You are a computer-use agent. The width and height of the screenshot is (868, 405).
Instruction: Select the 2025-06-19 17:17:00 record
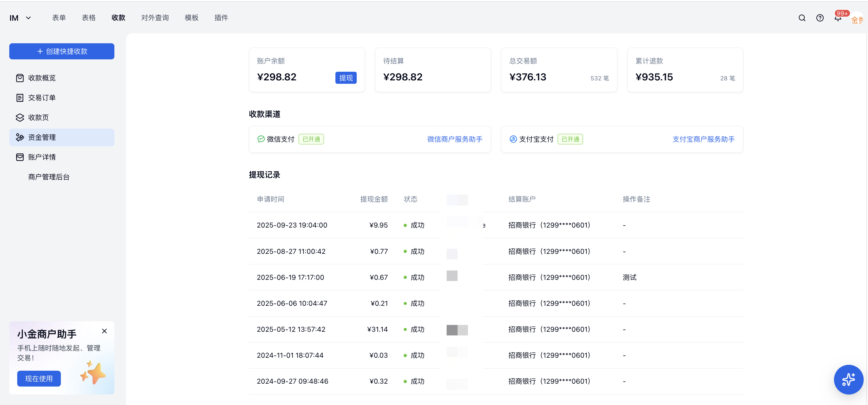click(x=496, y=277)
